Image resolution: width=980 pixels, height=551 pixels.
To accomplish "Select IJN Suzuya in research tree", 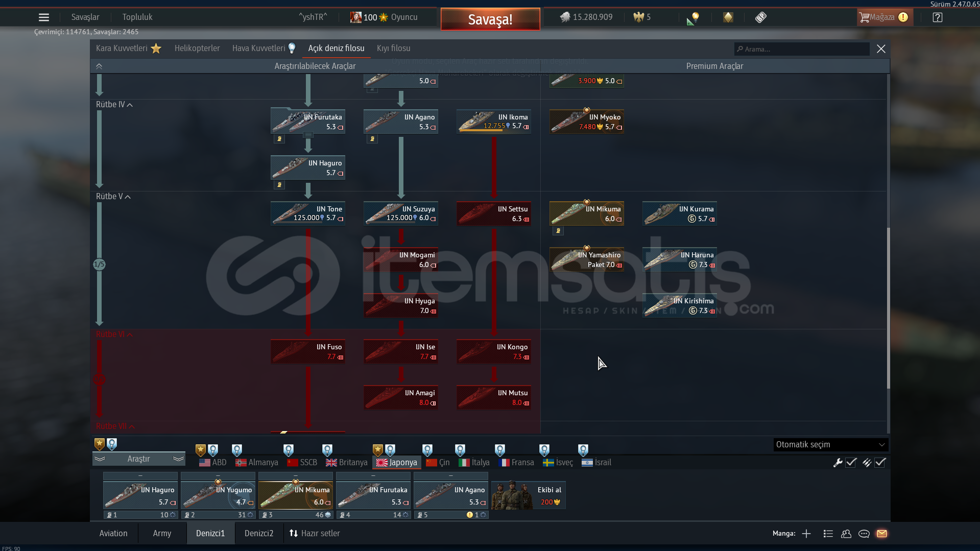I will click(x=401, y=213).
